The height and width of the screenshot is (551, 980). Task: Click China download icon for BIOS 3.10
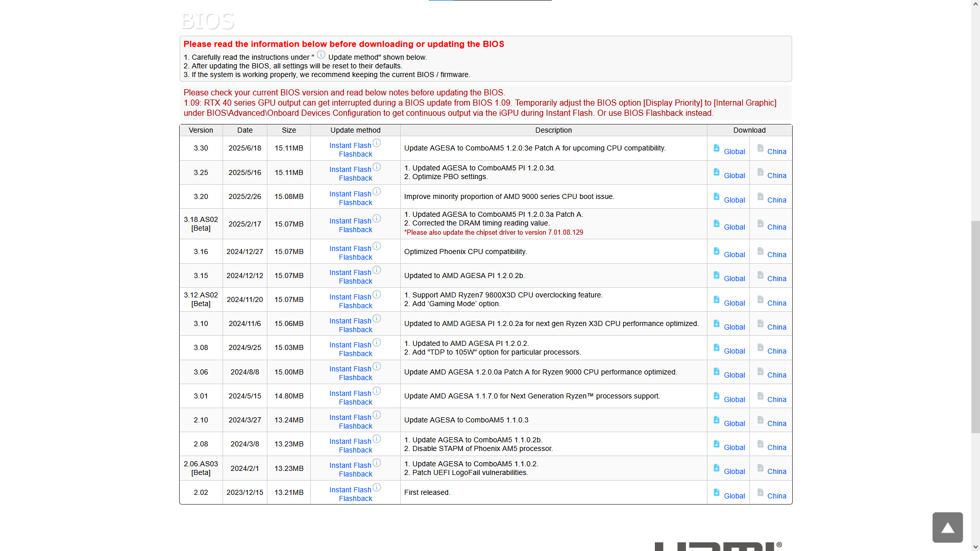pyautogui.click(x=761, y=323)
